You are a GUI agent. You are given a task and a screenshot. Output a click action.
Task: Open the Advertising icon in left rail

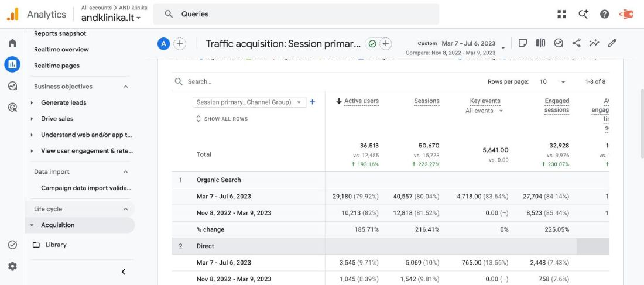(x=12, y=108)
